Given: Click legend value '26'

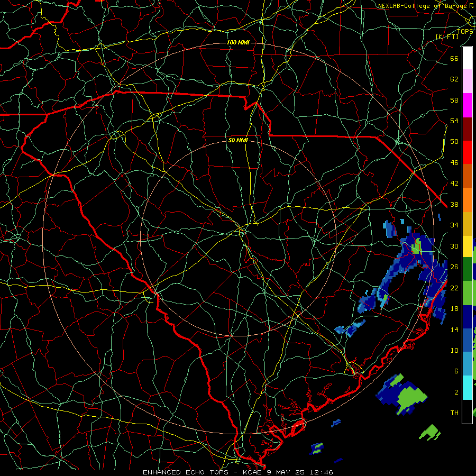Looking at the screenshot, I should [x=454, y=267].
